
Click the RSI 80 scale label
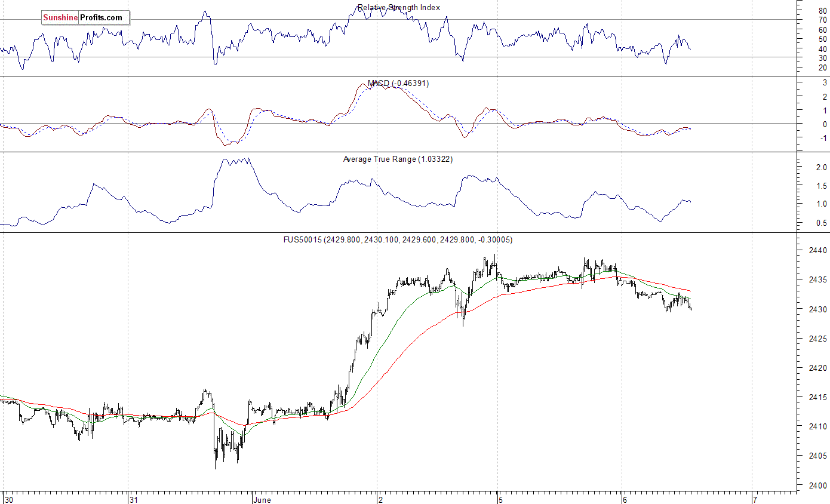click(823, 10)
